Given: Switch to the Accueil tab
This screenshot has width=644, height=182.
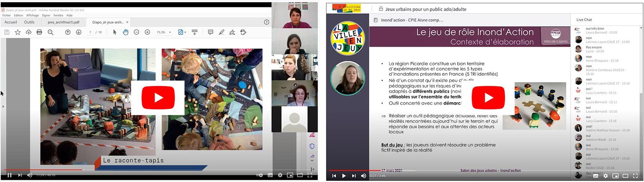Looking at the screenshot, I should pos(11,22).
